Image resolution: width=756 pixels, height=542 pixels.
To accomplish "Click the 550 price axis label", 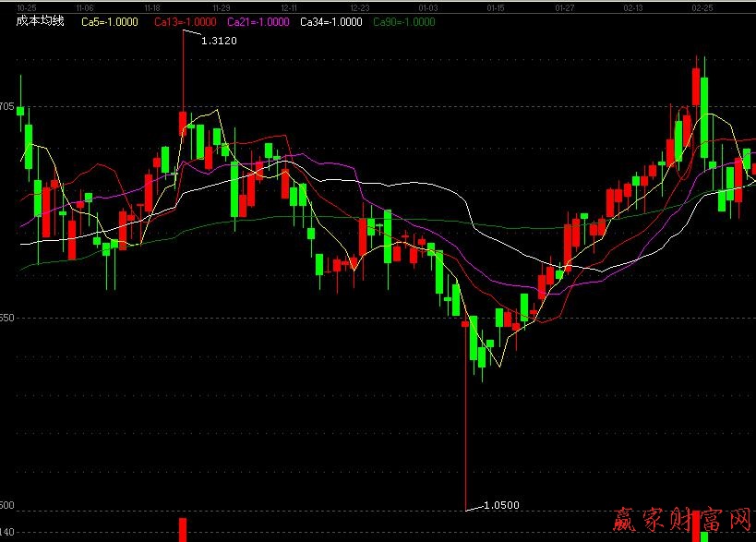I will (x=7, y=318).
